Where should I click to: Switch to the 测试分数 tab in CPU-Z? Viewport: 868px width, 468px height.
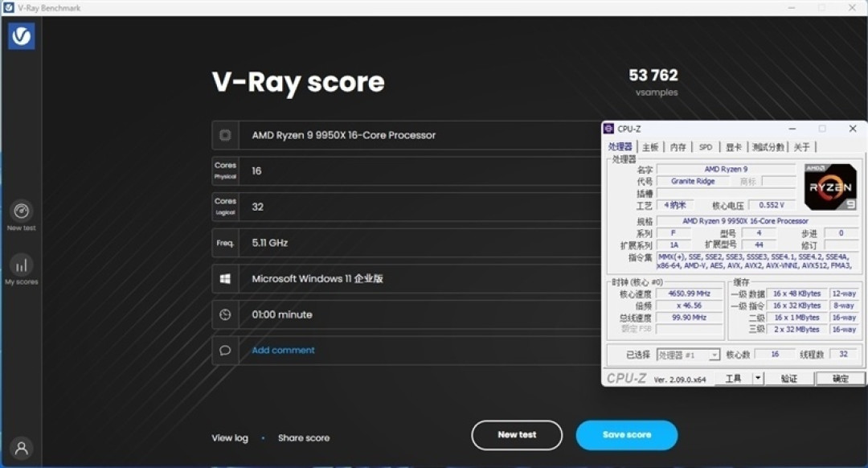click(768, 147)
